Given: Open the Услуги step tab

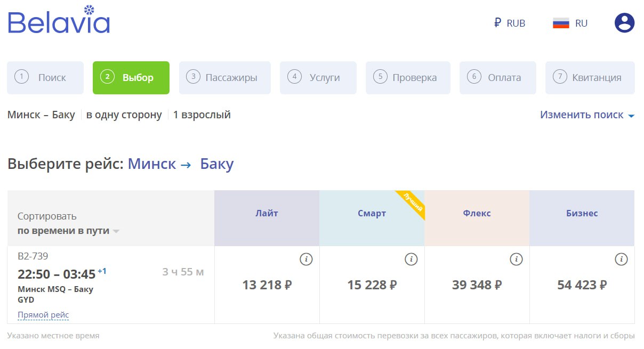Looking at the screenshot, I should pyautogui.click(x=318, y=78).
